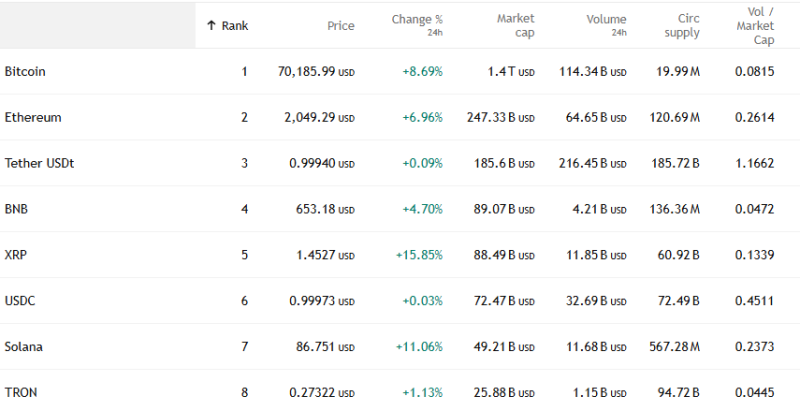Click the Rank sort arrow icon
800x411 pixels.
click(211, 25)
